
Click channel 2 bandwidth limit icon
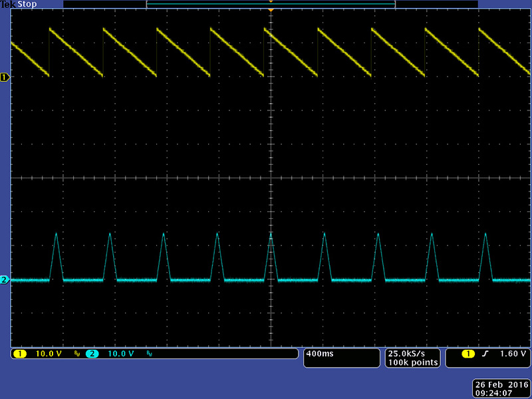[149, 354]
